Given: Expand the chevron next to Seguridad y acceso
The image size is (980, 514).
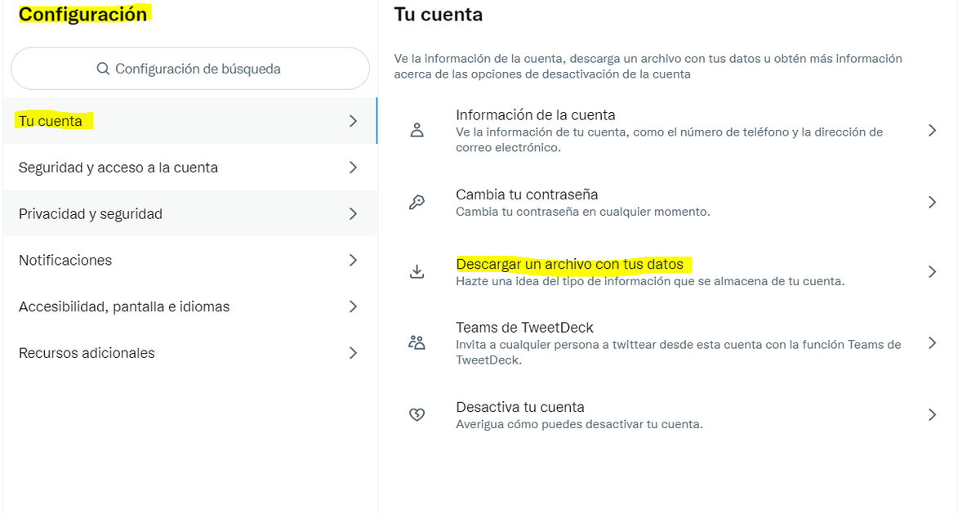Looking at the screenshot, I should pyautogui.click(x=352, y=167).
